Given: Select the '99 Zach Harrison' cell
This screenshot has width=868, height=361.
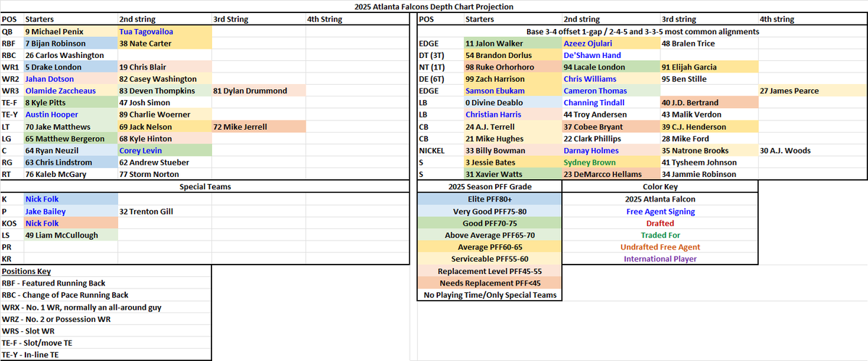Looking at the screenshot, I should pos(513,79).
